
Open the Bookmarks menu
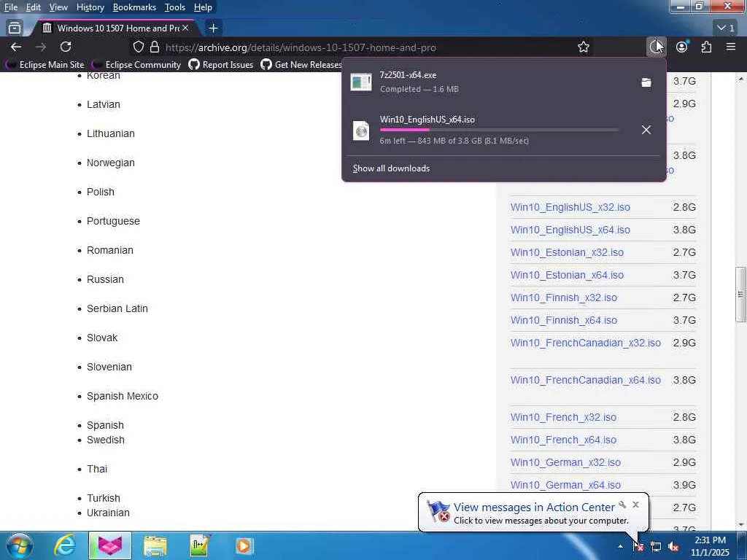click(134, 7)
